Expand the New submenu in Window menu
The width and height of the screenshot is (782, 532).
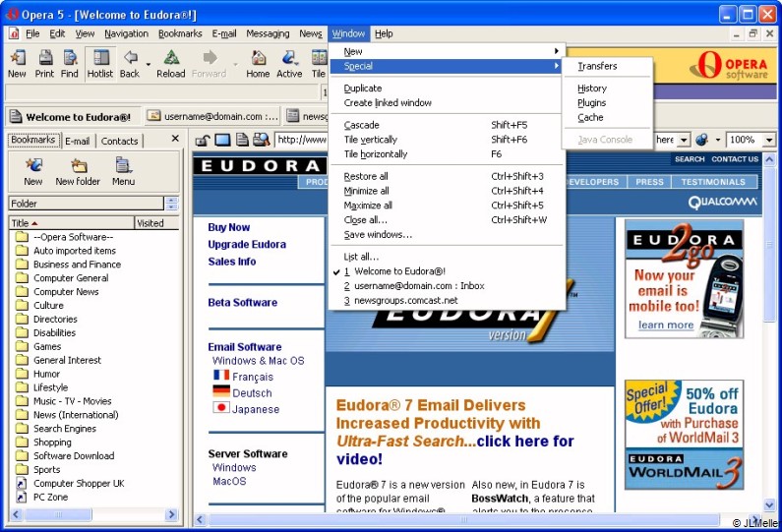447,51
